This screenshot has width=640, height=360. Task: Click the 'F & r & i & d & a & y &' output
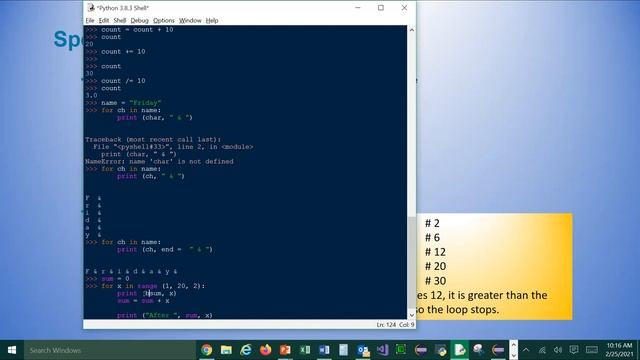[131, 271]
